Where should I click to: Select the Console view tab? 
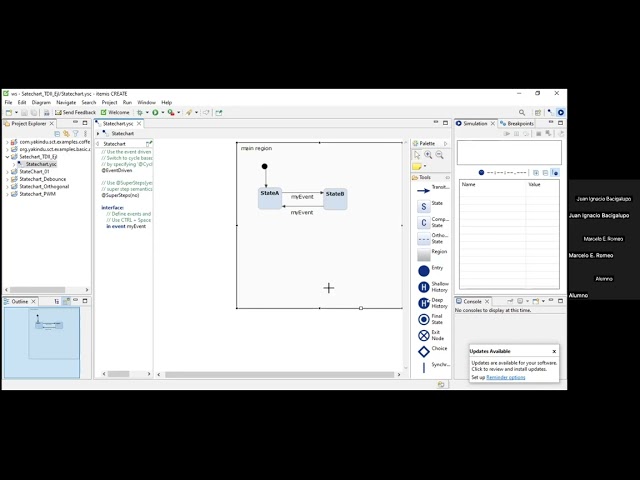[472, 301]
